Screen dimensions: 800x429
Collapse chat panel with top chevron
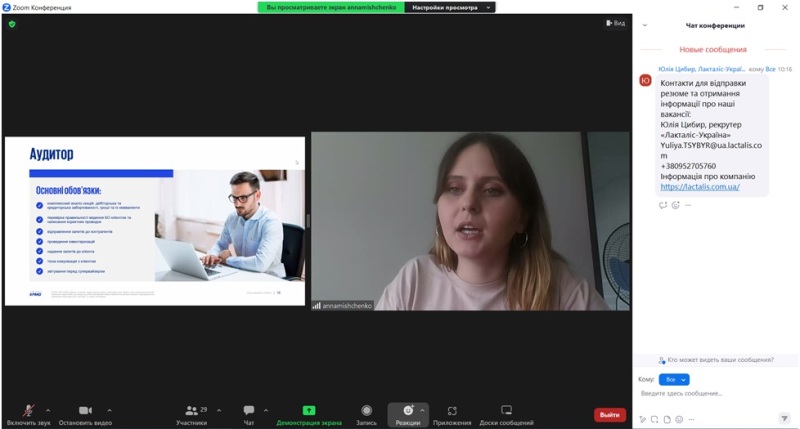[644, 25]
